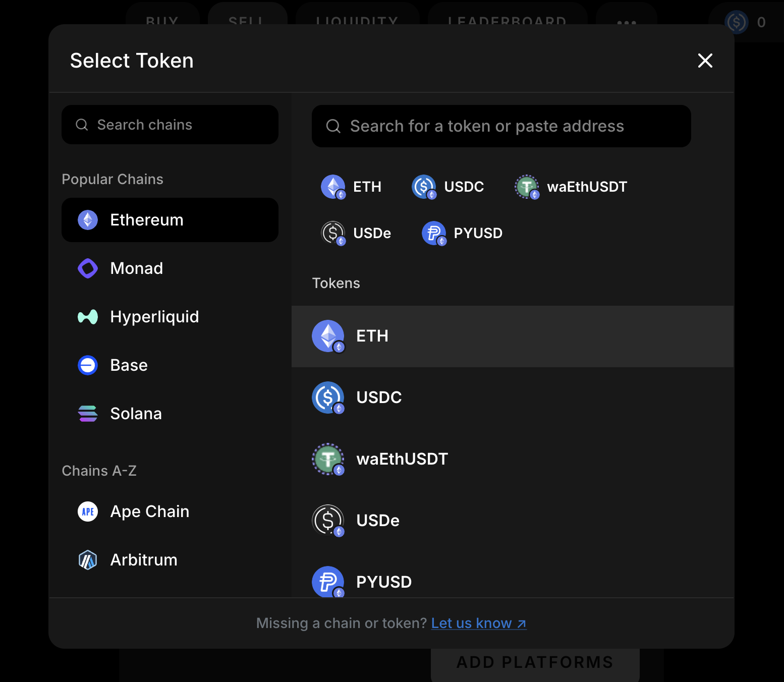Select the Base chain icon
784x682 pixels.
[x=87, y=365]
